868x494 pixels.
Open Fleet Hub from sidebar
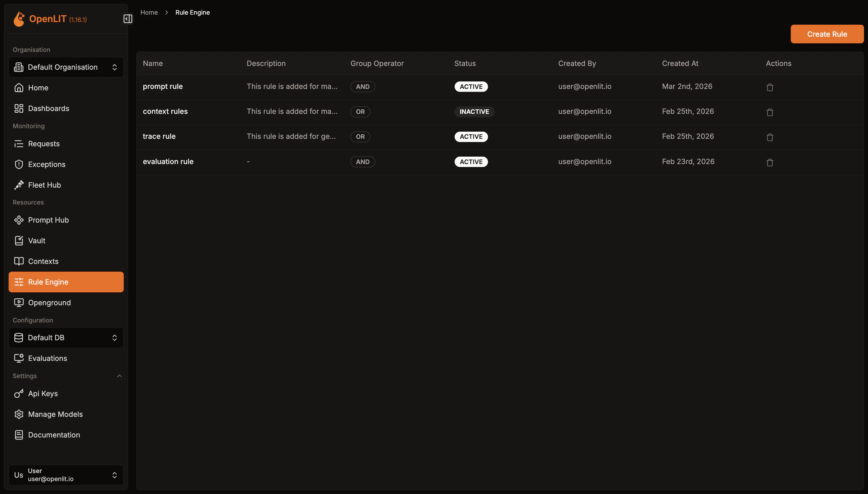click(44, 185)
